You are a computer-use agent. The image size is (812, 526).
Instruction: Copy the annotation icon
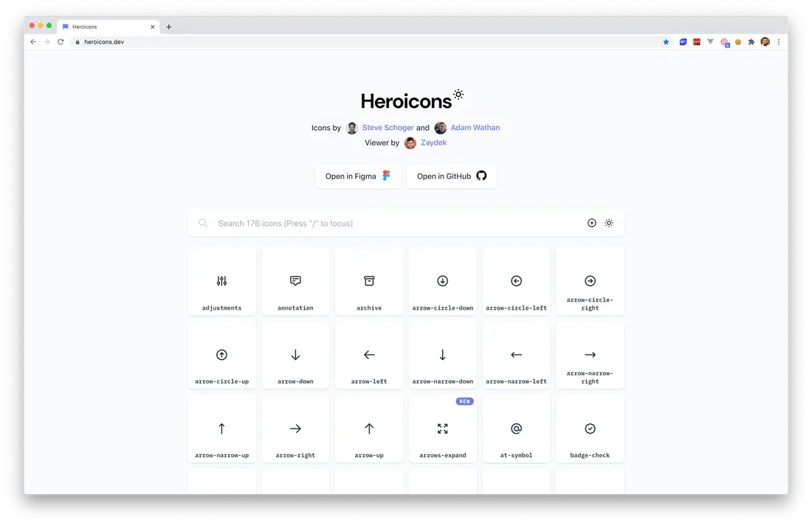tap(295, 281)
